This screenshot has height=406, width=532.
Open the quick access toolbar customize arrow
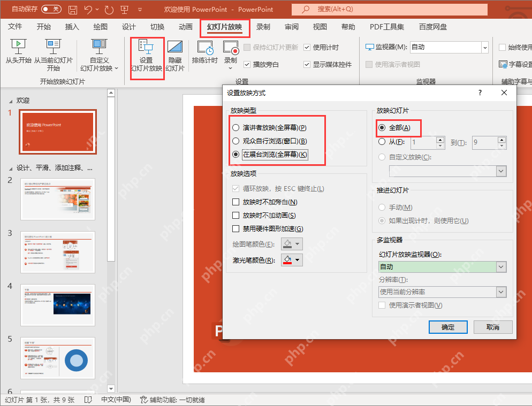tap(140, 10)
